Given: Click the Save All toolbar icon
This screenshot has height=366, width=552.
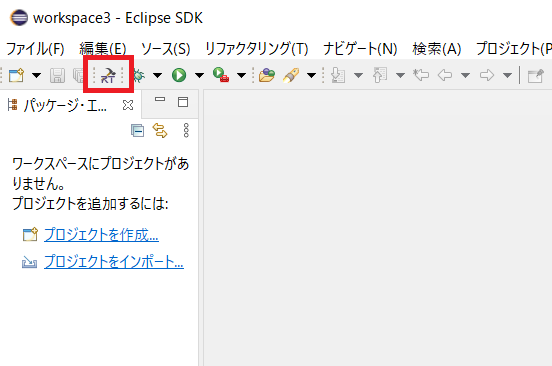Looking at the screenshot, I should pos(78,75).
